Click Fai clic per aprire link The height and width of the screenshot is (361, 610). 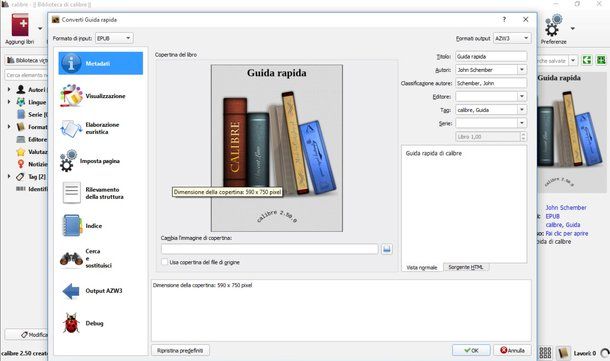pos(566,233)
